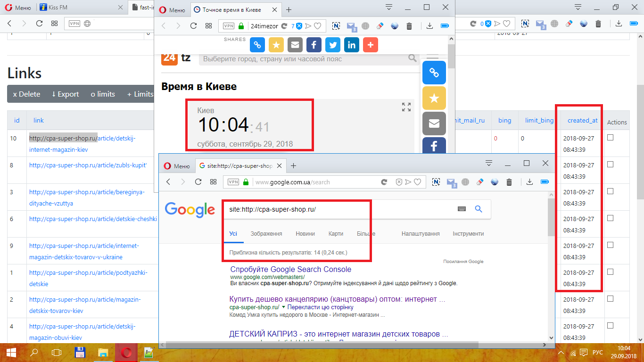Open the Google Search Console link

pyautogui.click(x=290, y=270)
